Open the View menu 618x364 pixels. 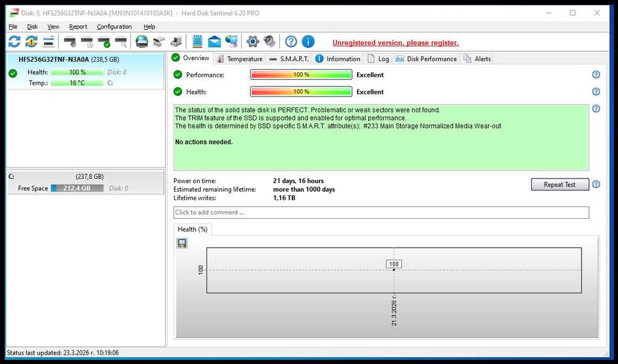coord(53,27)
